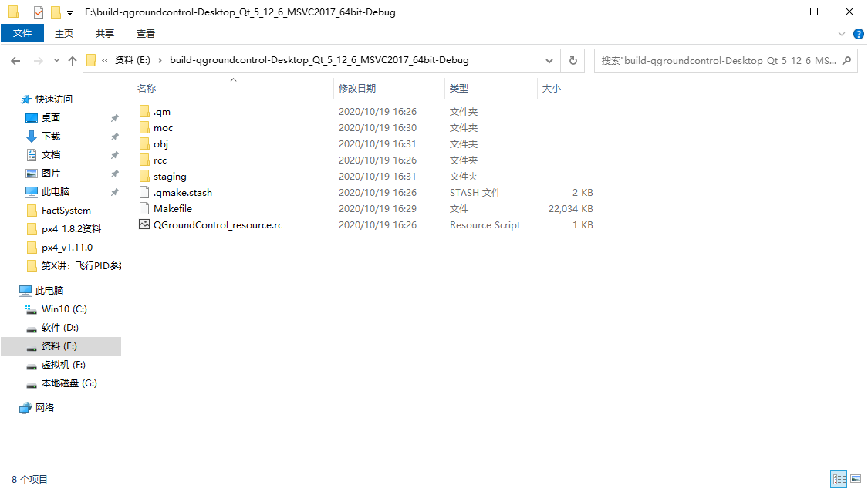The image size is (868, 489).
Task: Click inside the search box
Action: pyautogui.click(x=718, y=59)
